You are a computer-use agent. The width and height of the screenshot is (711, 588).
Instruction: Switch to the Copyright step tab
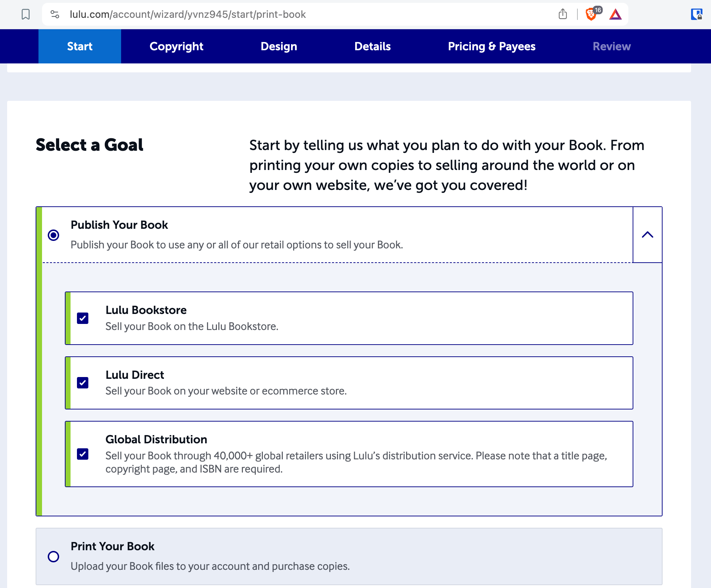pos(176,46)
